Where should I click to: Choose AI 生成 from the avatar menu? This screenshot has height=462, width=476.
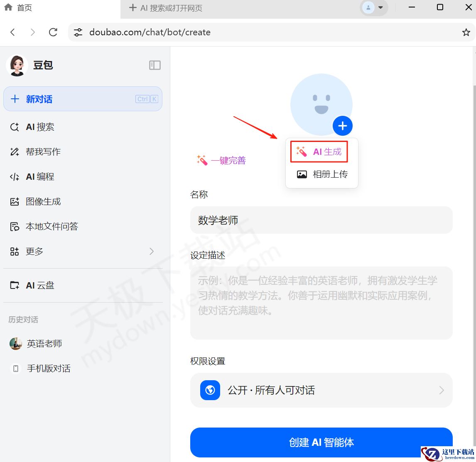click(x=319, y=152)
